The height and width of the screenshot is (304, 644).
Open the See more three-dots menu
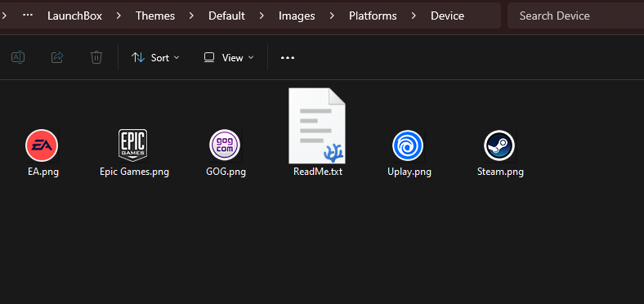tap(288, 58)
